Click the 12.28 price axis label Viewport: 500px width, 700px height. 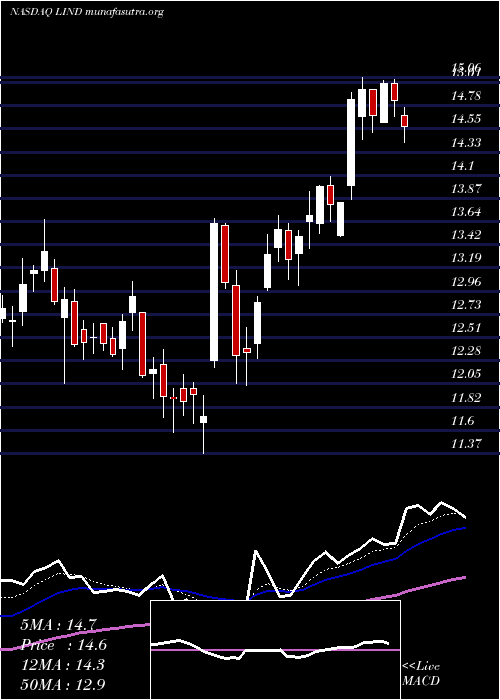pyautogui.click(x=466, y=351)
